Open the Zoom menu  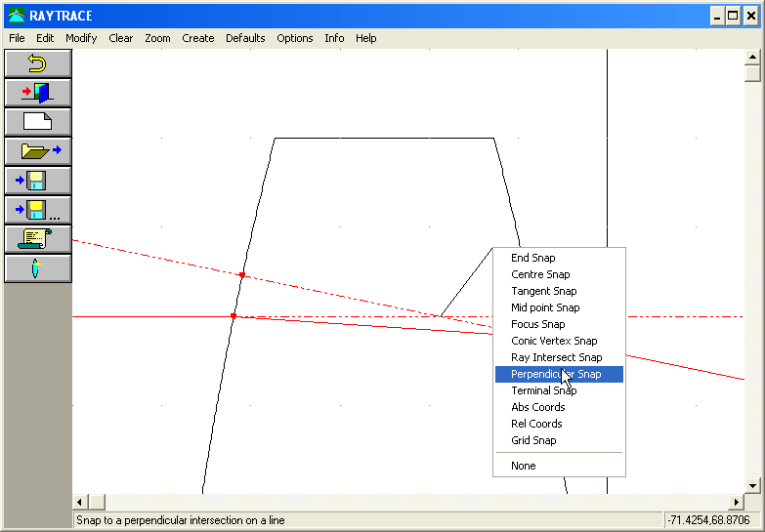coord(157,38)
